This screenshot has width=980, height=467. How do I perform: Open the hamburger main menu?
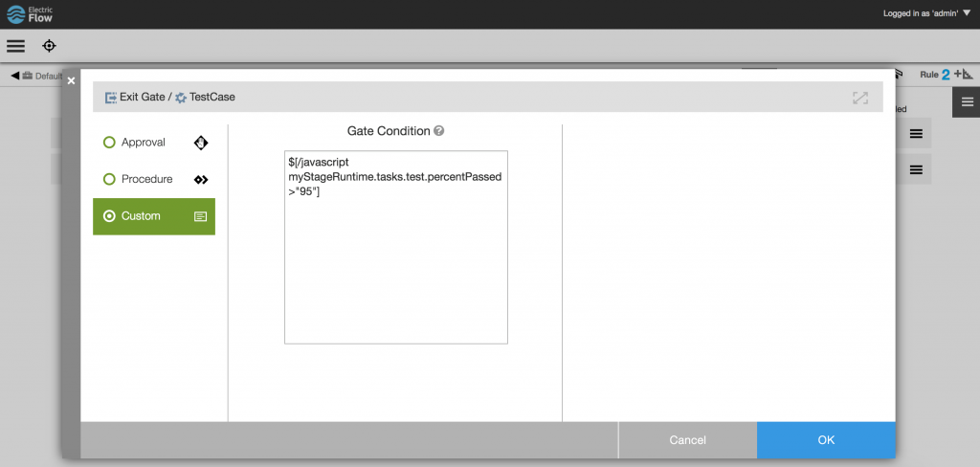coord(15,46)
